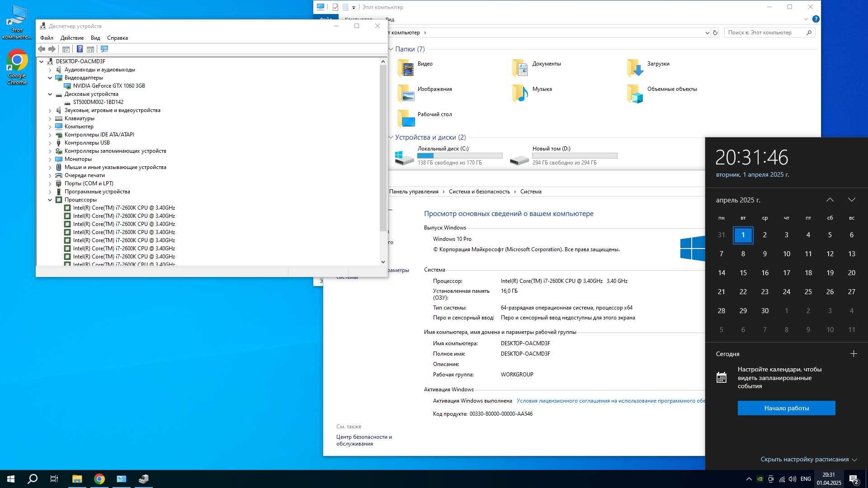Open Explorer help question mark icon
Screen dimensions: 868x488
816,19
